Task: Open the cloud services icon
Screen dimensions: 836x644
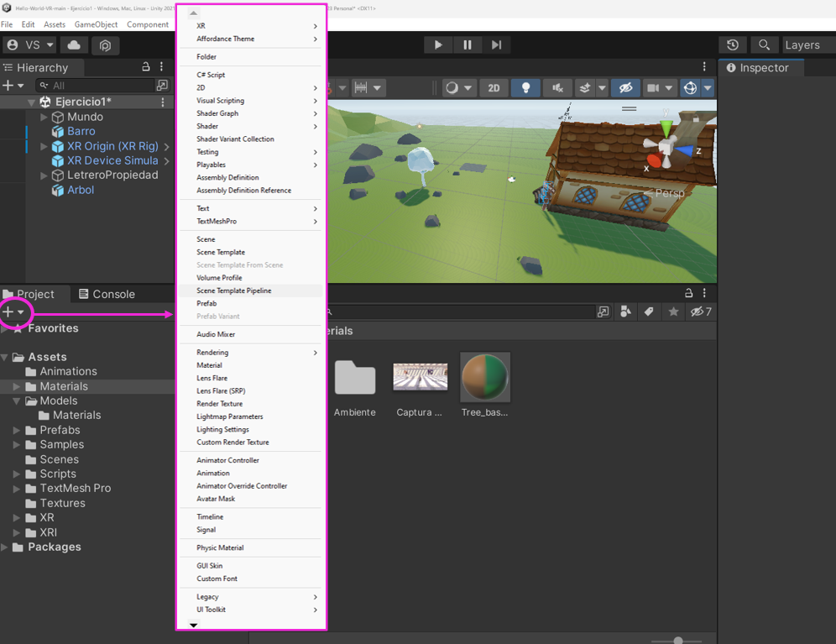Action: [74, 45]
